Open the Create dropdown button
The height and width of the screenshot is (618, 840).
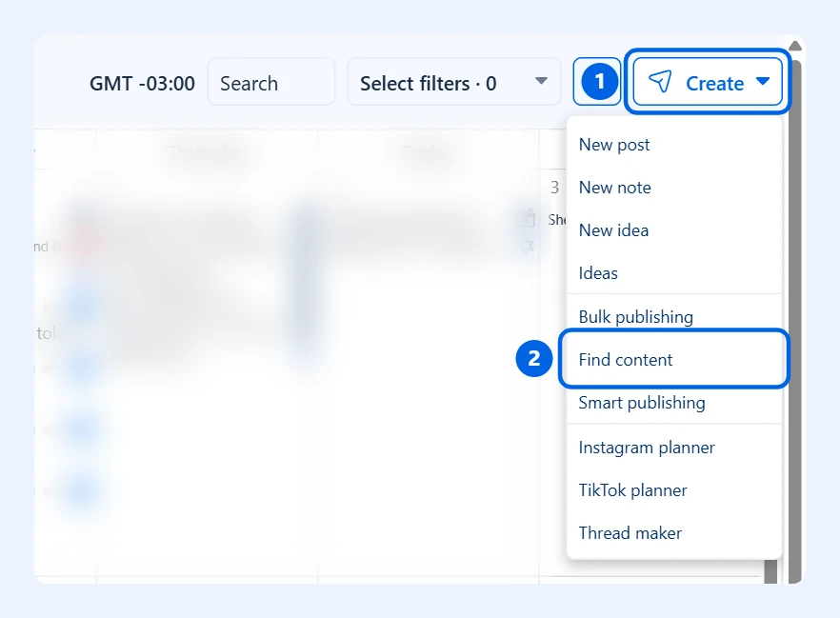coord(707,82)
